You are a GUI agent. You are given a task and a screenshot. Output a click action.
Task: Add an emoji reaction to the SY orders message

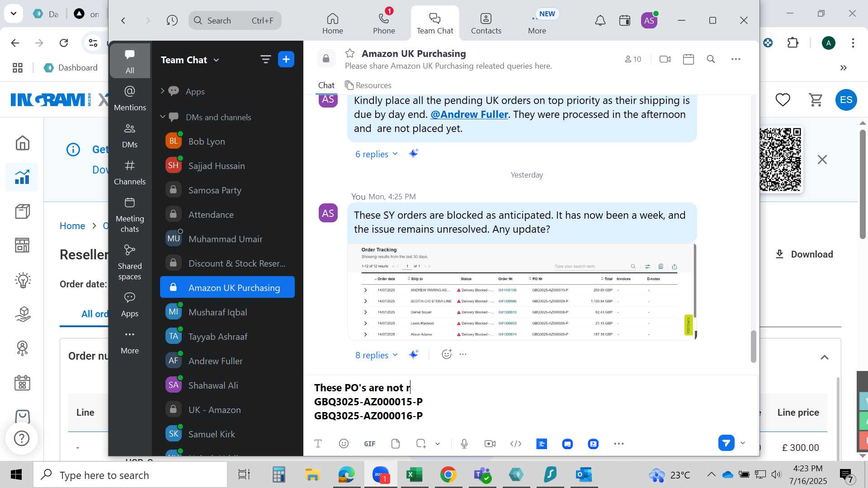click(447, 354)
